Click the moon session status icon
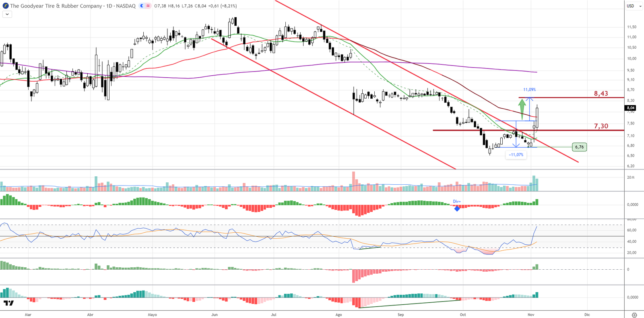644x318 pixels. [x=142, y=6]
